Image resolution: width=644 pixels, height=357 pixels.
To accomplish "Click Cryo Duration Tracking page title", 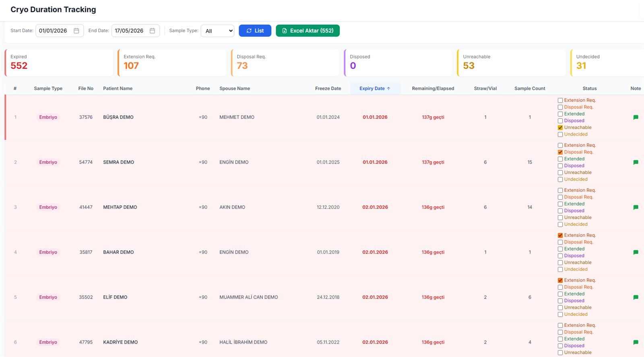I will click(x=53, y=9).
